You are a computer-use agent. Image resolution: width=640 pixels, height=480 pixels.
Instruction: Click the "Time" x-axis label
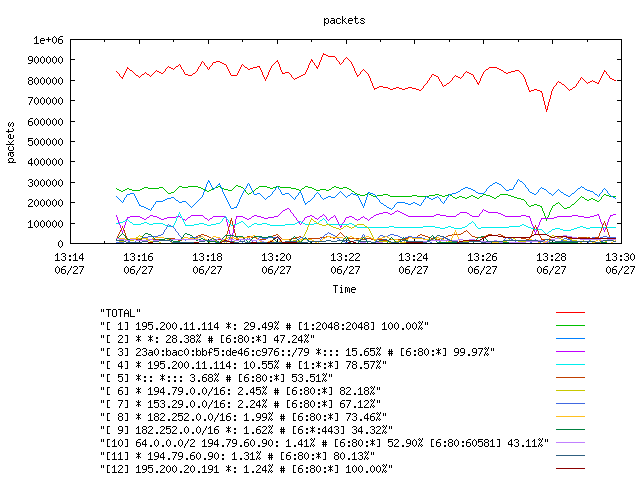click(344, 289)
